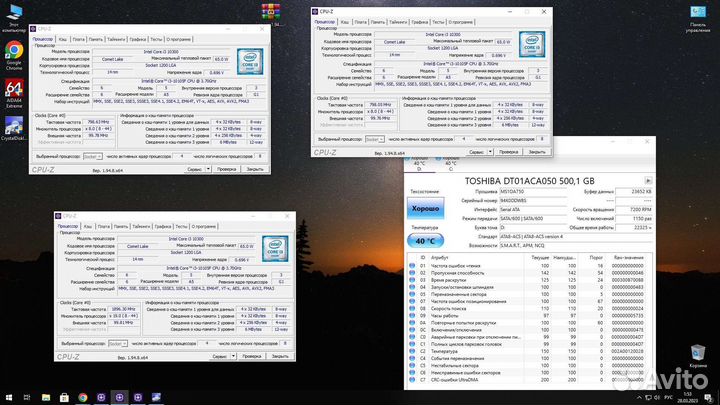Open the Панель управления desktop icon

pos(698,18)
